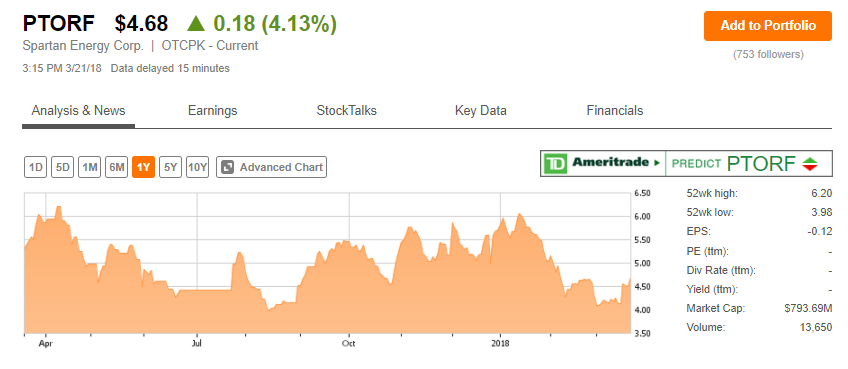The height and width of the screenshot is (369, 848).
Task: Click the Add to Portfolio button
Action: click(x=767, y=25)
